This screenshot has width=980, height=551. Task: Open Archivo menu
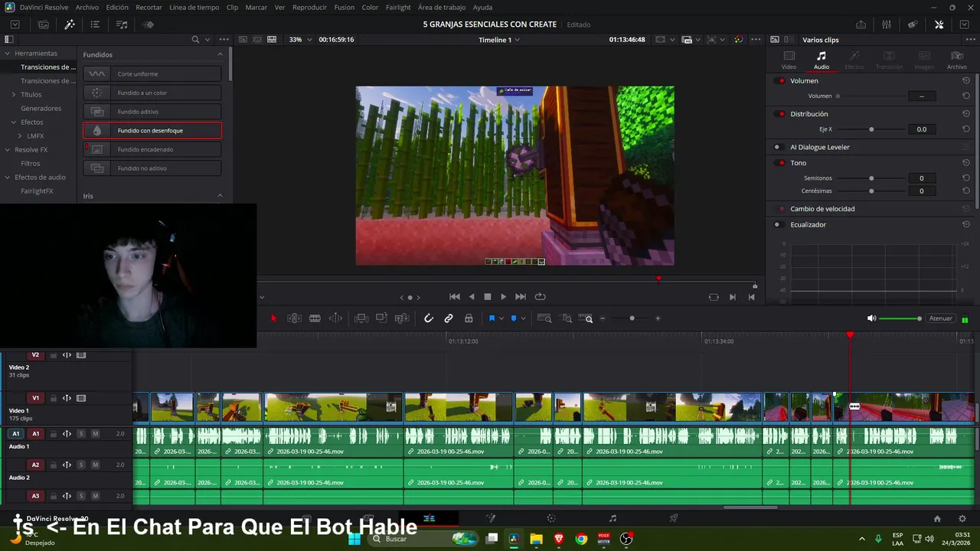coord(87,7)
